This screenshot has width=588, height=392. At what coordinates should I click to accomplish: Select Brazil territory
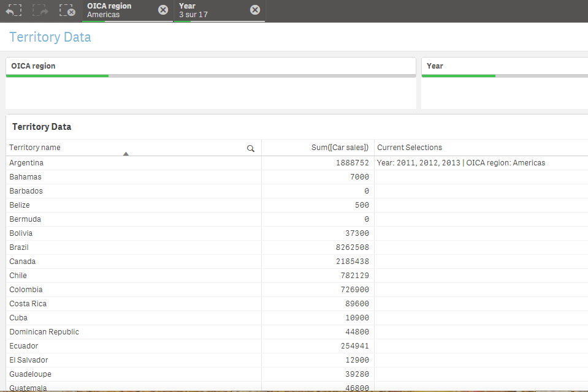pyautogui.click(x=19, y=247)
